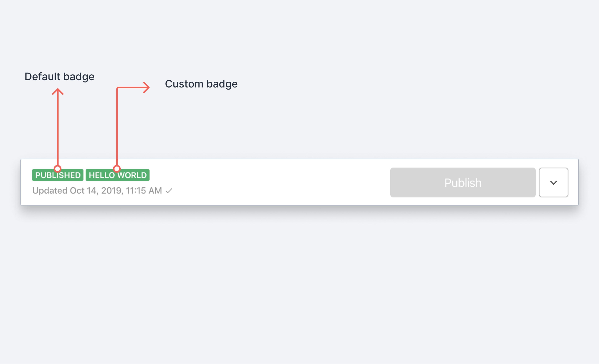This screenshot has width=599, height=364.
Task: Click the word Custom in the annotation label
Action: click(184, 84)
